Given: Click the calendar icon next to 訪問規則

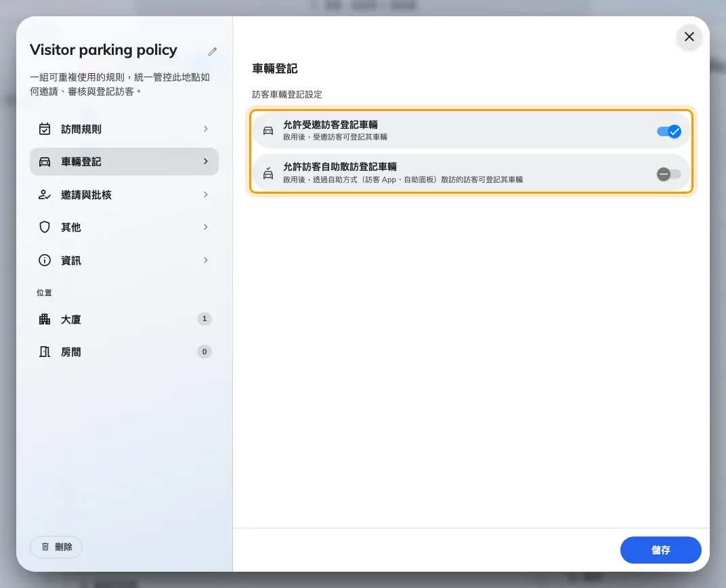Looking at the screenshot, I should [x=45, y=129].
